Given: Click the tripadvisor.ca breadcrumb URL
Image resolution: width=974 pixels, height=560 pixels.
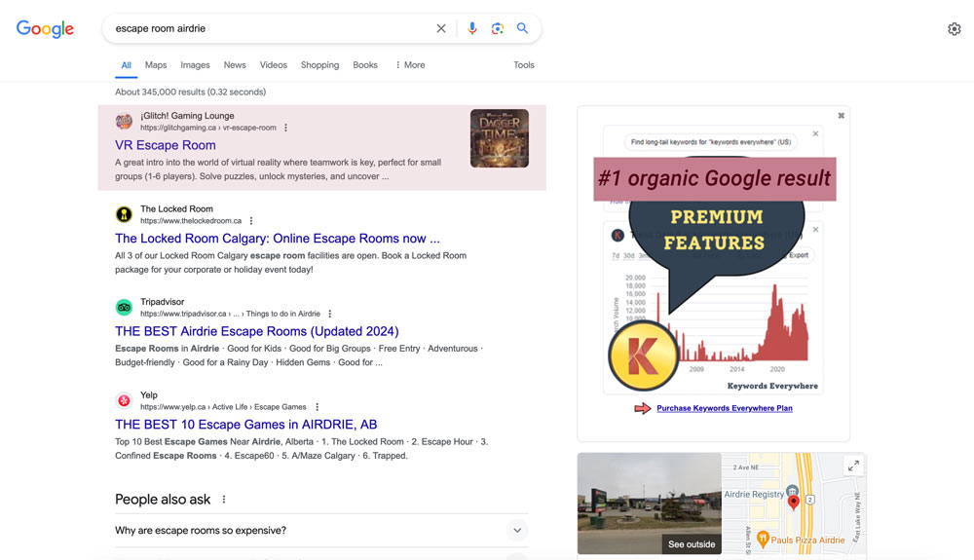Looking at the screenshot, I should coord(231,315).
